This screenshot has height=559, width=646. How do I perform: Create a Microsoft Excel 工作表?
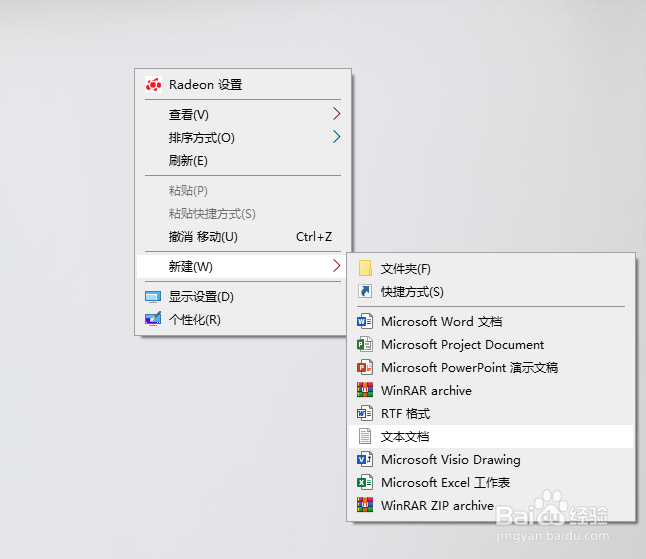(491, 483)
